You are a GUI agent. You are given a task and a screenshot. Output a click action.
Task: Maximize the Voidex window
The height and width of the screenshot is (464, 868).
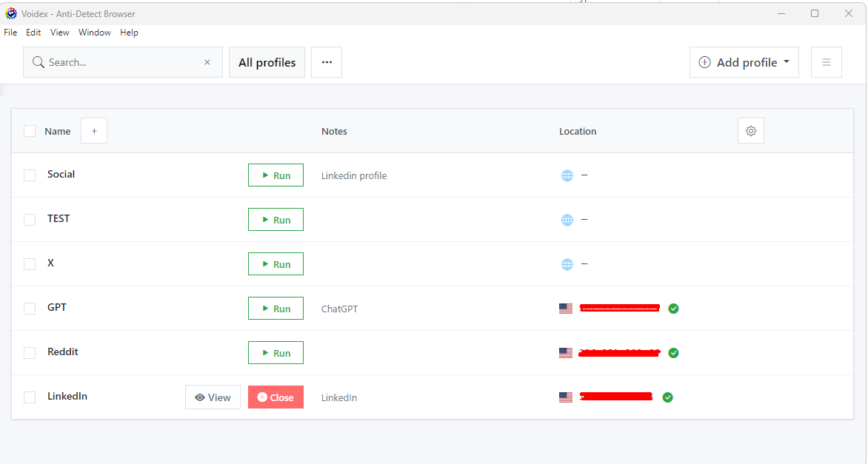(x=814, y=13)
